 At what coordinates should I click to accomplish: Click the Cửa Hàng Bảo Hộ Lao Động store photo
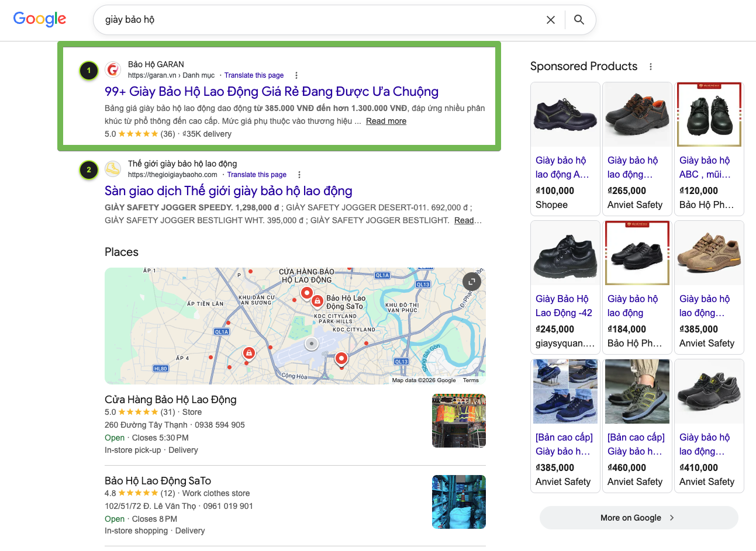459,421
